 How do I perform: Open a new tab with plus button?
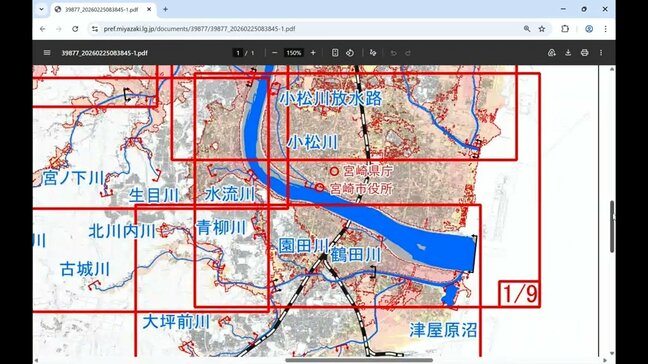tap(165, 9)
